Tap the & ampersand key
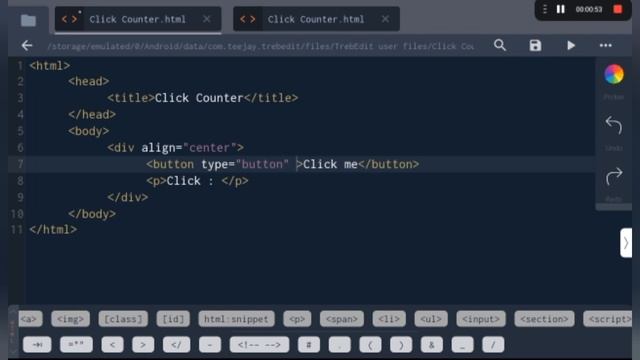Screen dimensions: 640x360 pyautogui.click(x=431, y=344)
